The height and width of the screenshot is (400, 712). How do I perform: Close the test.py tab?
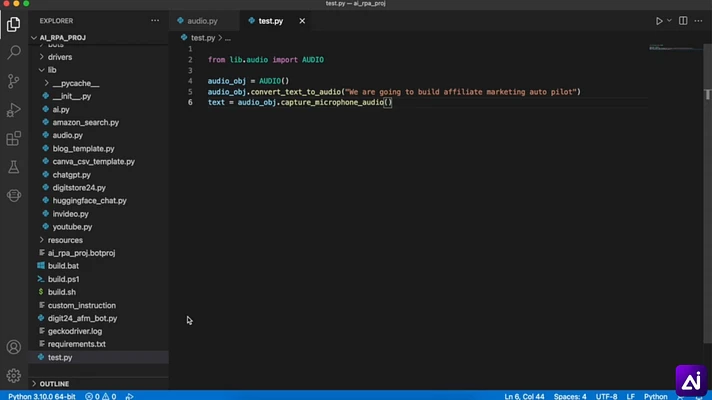pyautogui.click(x=302, y=21)
